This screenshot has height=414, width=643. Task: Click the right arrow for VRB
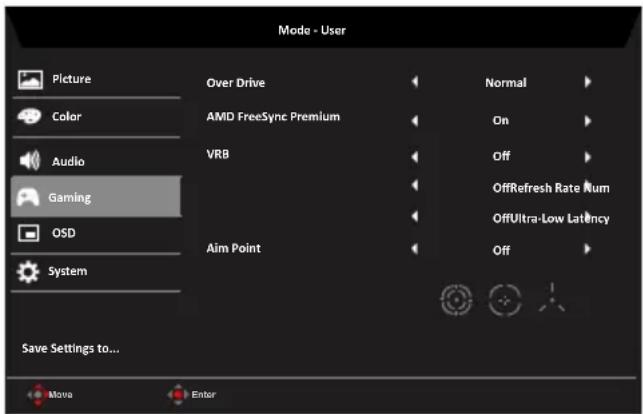588,157
